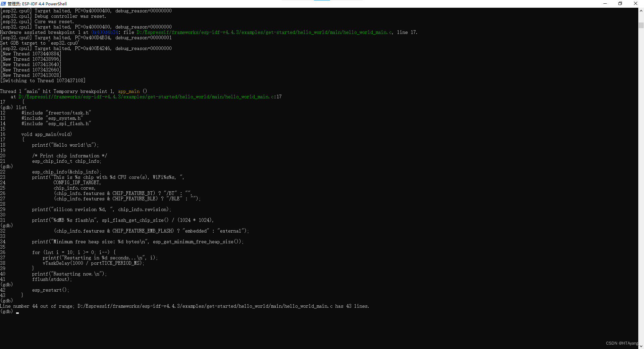Click the blue address 0x400d4b34

click(x=105, y=32)
